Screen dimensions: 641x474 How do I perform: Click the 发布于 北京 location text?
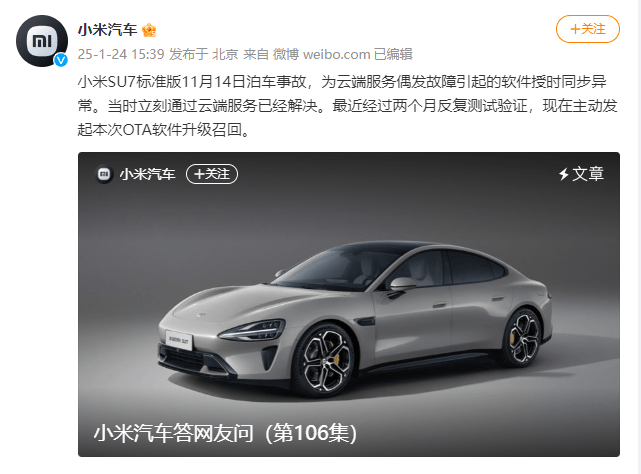click(204, 54)
